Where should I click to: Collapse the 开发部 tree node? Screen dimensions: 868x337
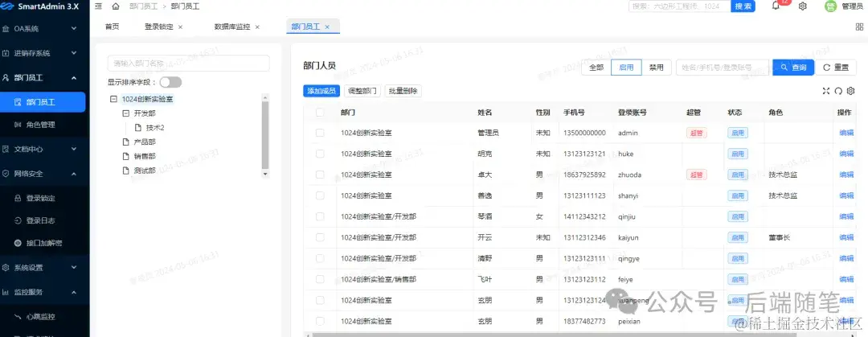tap(125, 113)
